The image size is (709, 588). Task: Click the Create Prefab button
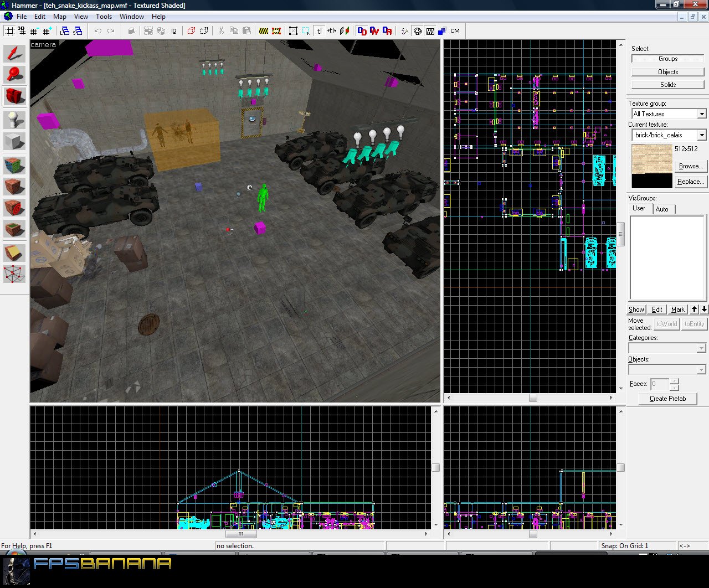[667, 399]
